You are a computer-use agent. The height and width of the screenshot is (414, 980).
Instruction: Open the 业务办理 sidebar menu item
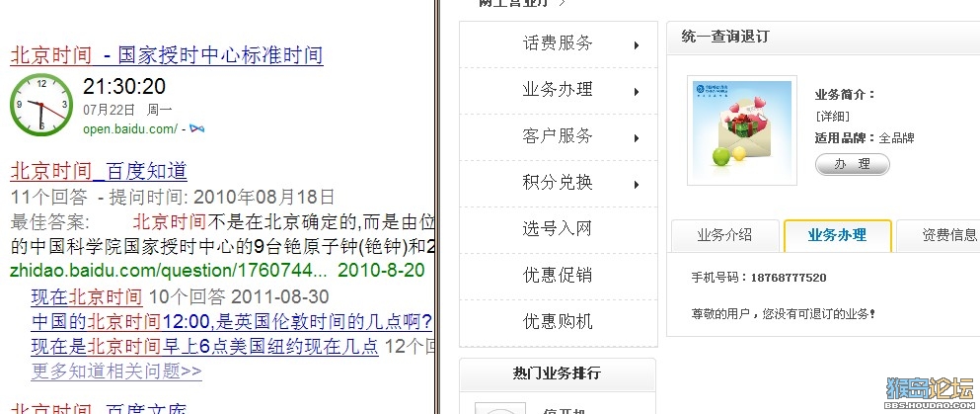pyautogui.click(x=558, y=90)
